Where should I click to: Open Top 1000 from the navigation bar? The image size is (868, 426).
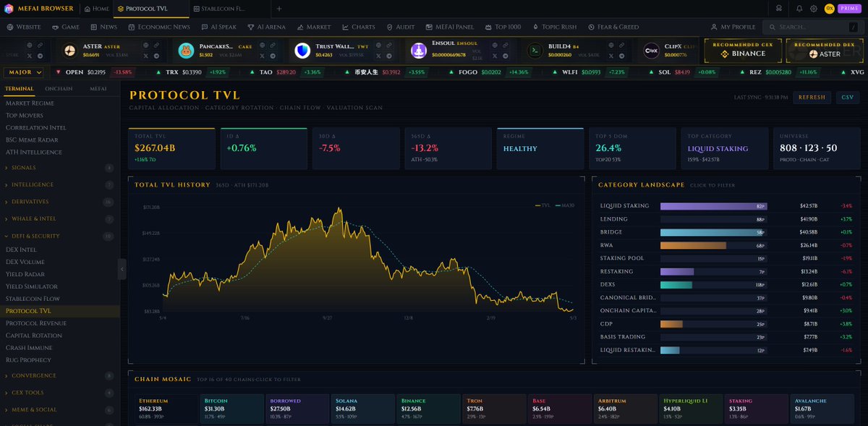tap(503, 27)
